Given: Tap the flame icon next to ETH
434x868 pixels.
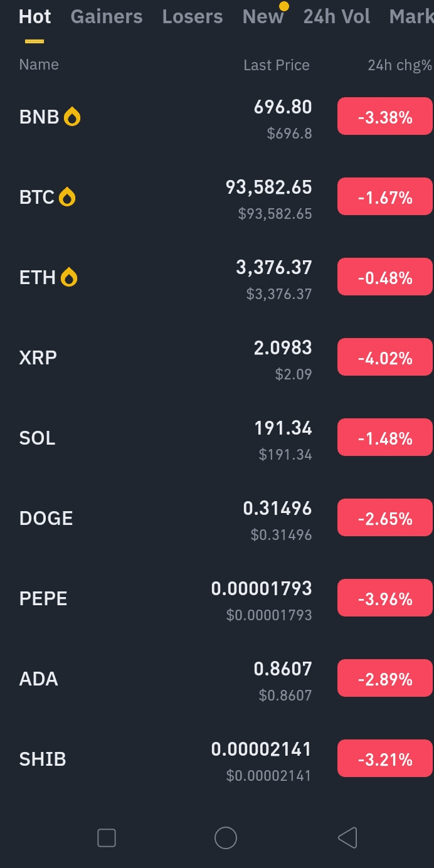Looking at the screenshot, I should [69, 277].
